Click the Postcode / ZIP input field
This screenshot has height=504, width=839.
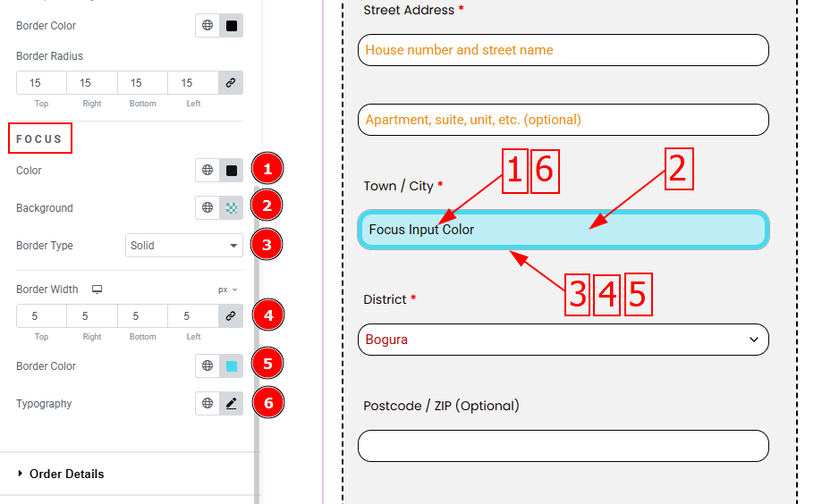[563, 446]
